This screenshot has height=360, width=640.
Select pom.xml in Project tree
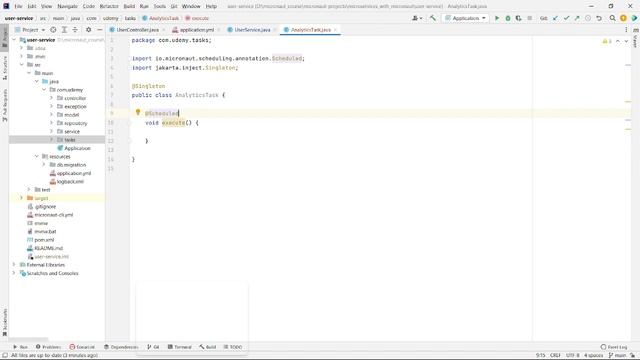click(x=44, y=240)
